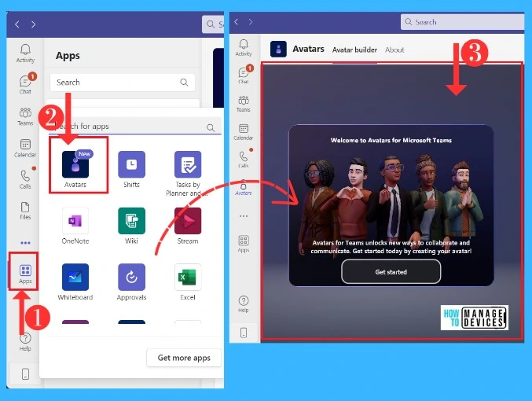Screen dimensions: 532x401
Task: Switch to the Avatar builder tab
Action: pyautogui.click(x=354, y=50)
